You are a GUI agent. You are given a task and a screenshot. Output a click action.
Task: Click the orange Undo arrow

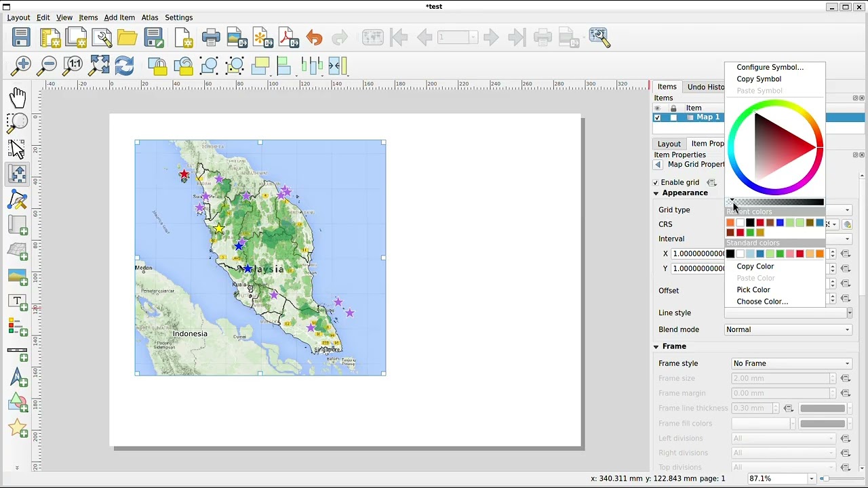(314, 37)
